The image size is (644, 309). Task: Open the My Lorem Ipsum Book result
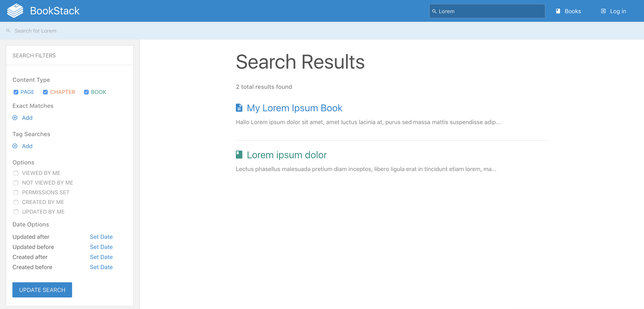[294, 108]
